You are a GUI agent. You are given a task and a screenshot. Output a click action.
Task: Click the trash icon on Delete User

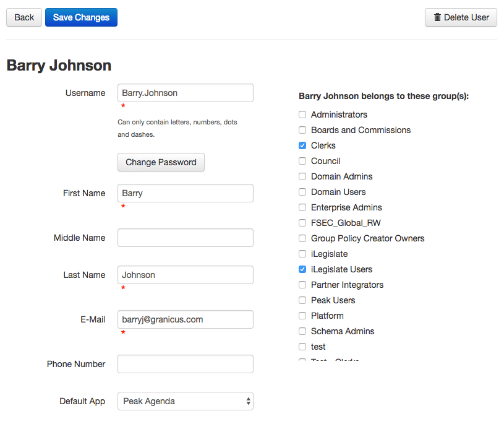pyautogui.click(x=437, y=17)
